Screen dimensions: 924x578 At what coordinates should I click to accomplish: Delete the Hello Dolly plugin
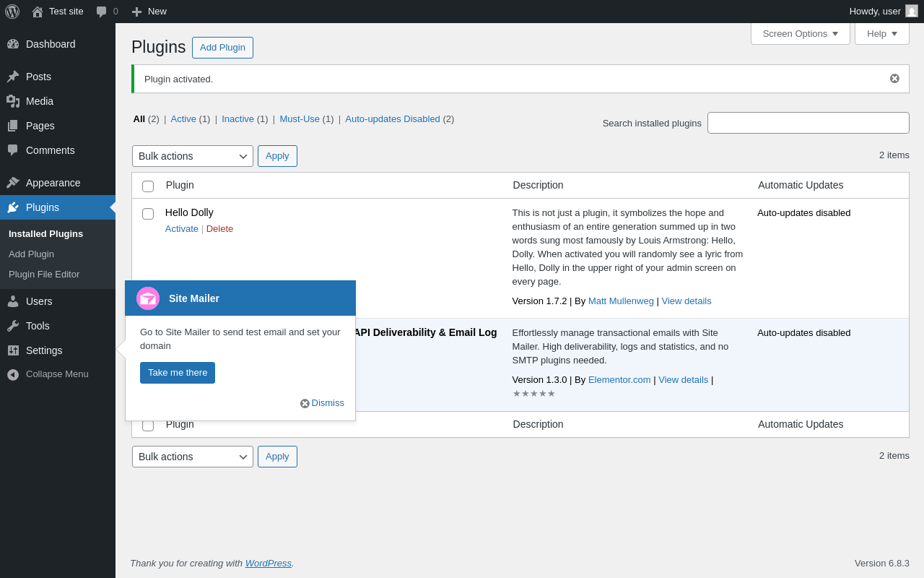tap(219, 228)
